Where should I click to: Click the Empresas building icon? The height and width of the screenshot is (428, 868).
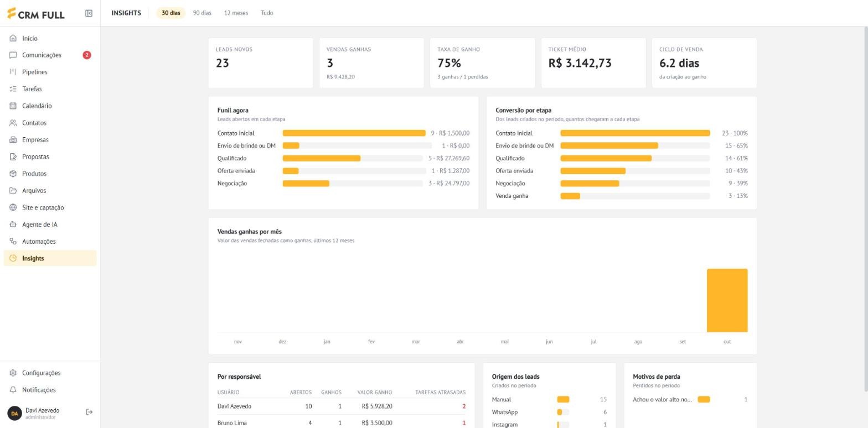[x=13, y=140]
